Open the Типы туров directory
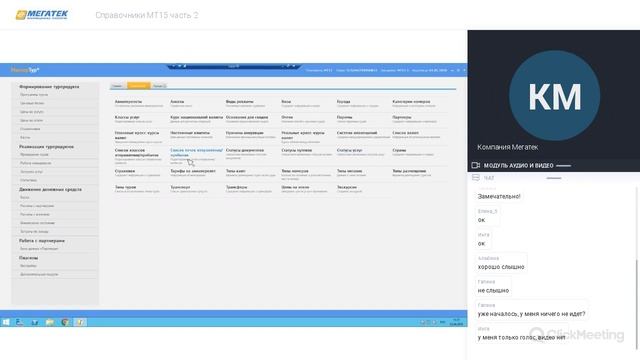640x360 pixels. click(x=125, y=187)
